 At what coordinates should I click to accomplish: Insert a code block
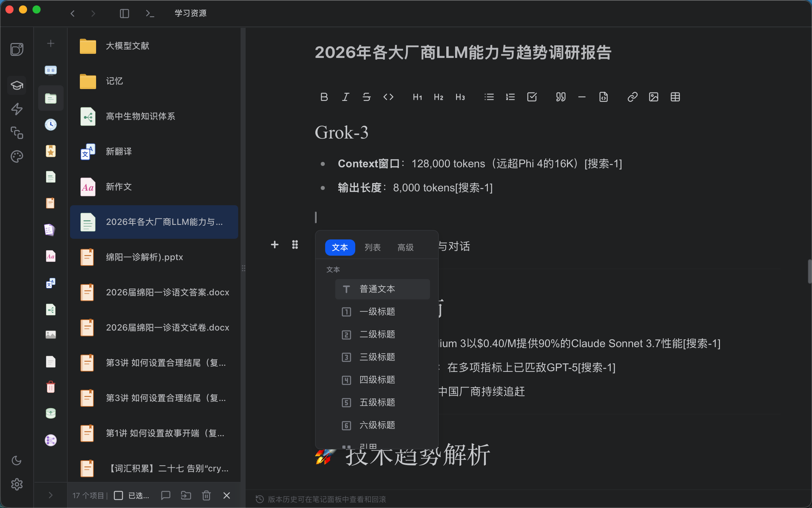[604, 97]
